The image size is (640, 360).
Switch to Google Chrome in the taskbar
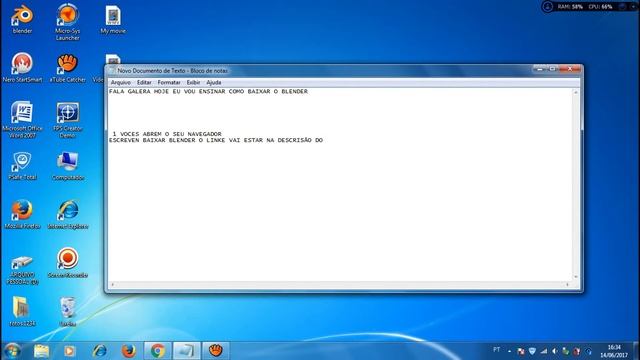tap(158, 351)
